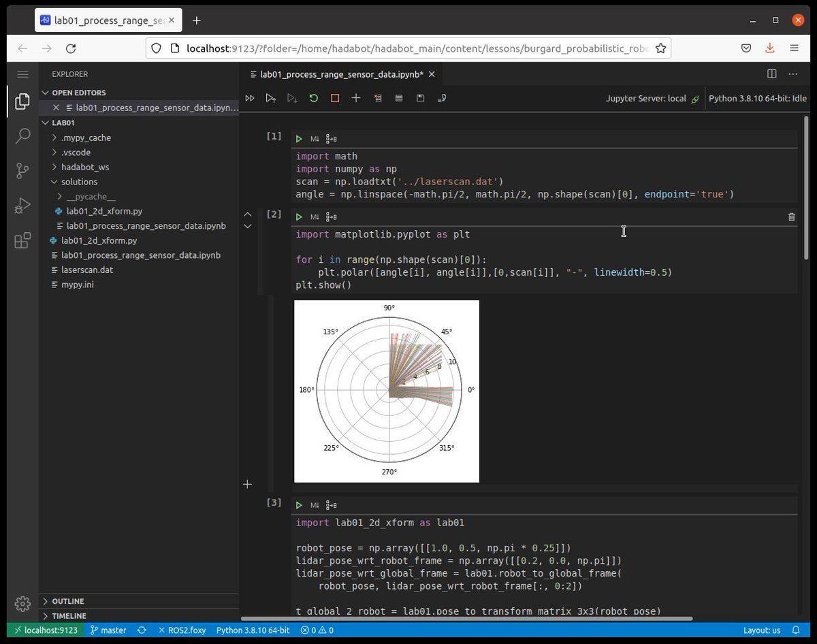This screenshot has height=644, width=817.
Task: Click Jupyter Server: local status
Action: click(652, 99)
